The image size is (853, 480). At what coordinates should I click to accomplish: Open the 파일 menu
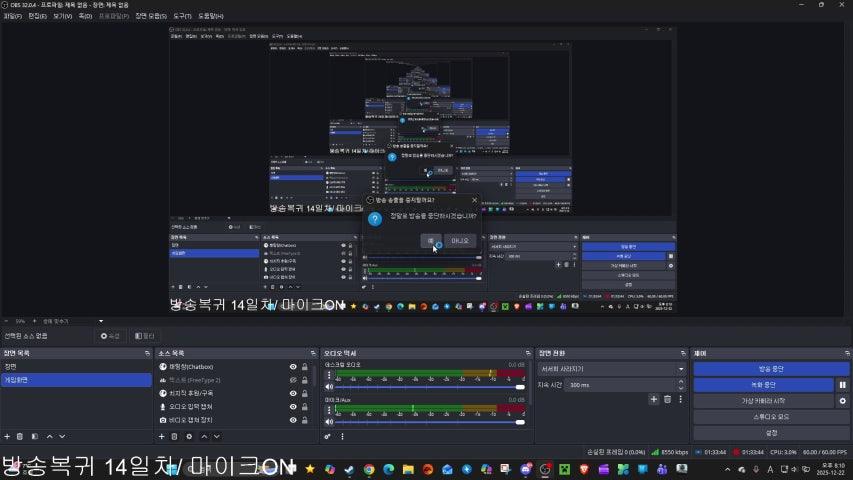coord(13,16)
